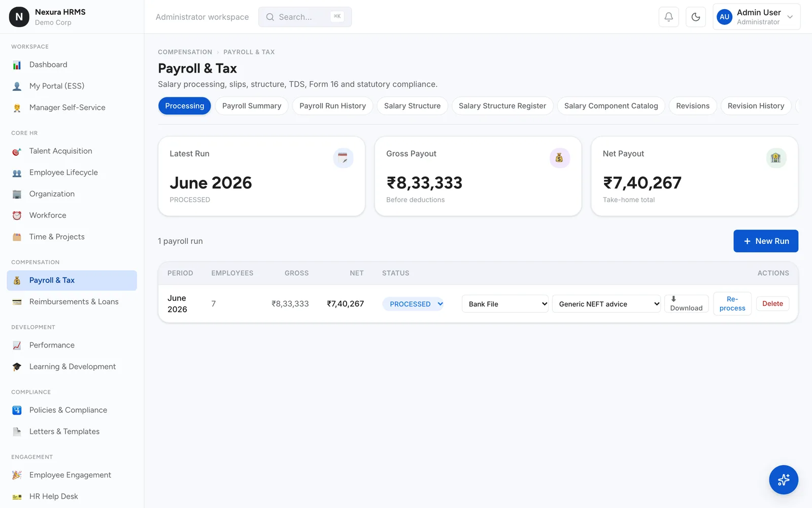The height and width of the screenshot is (508, 812).
Task: Open the Bank File export type dropdown
Action: click(505, 304)
